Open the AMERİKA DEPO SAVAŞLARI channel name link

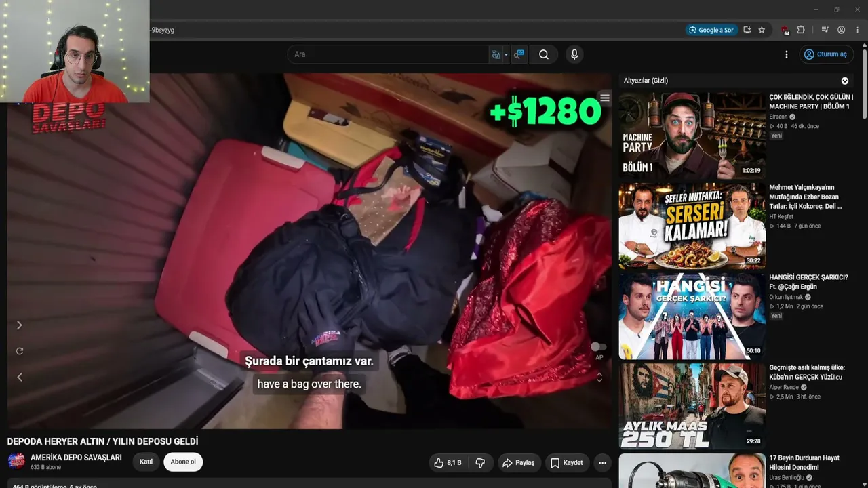pos(76,457)
